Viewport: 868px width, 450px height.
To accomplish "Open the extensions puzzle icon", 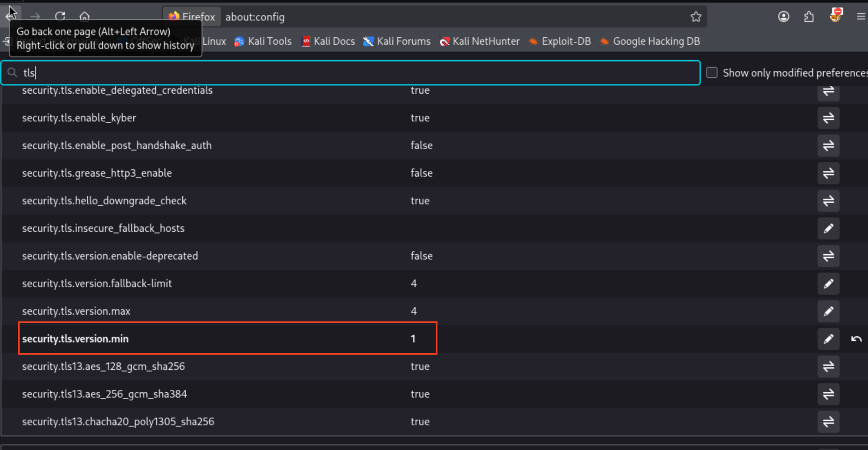I will pos(809,17).
